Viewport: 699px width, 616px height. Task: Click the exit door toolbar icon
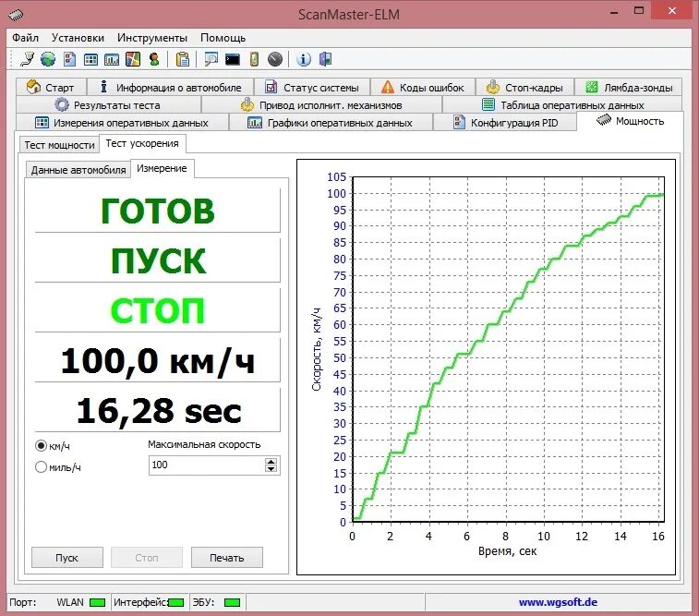pyautogui.click(x=325, y=59)
